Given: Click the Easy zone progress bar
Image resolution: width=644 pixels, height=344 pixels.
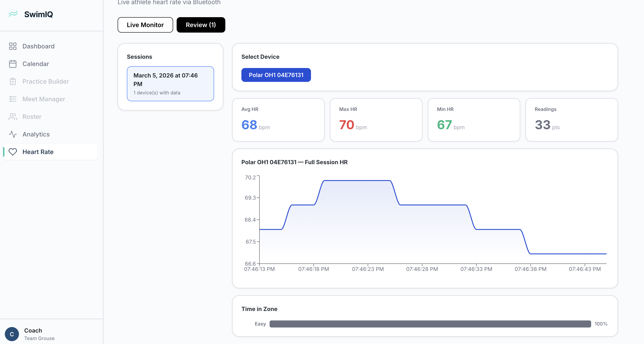Looking at the screenshot, I should point(430,324).
